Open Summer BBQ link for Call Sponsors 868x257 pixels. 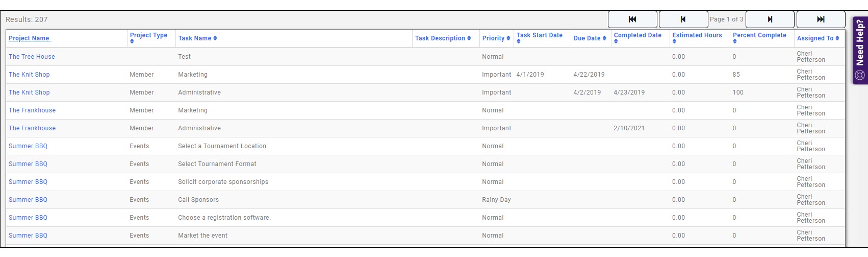pyautogui.click(x=28, y=200)
